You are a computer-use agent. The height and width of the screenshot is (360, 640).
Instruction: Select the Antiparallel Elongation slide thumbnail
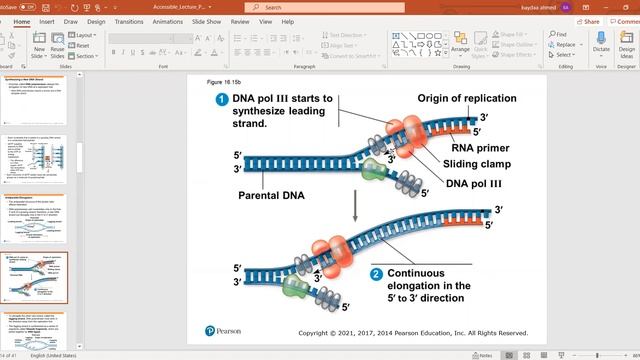pos(34,219)
